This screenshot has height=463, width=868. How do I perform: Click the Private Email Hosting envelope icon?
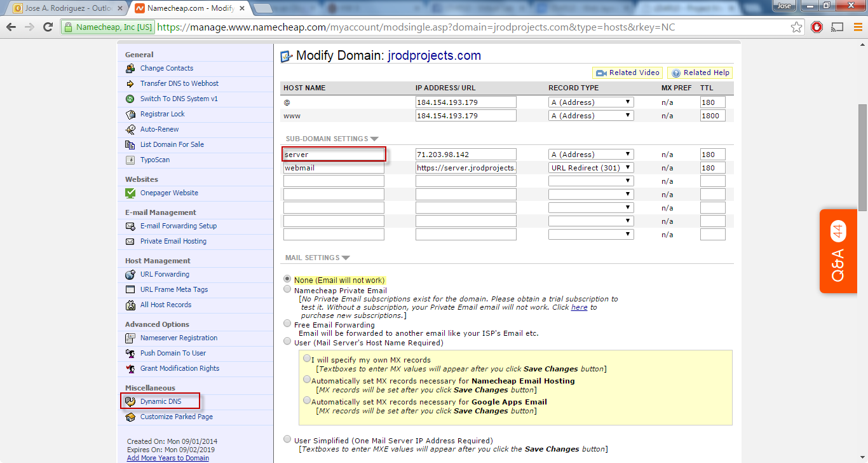pos(130,241)
